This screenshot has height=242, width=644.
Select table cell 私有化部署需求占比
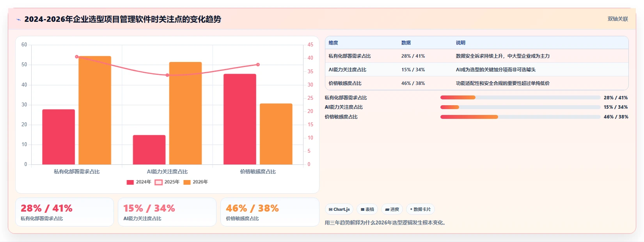(349, 56)
